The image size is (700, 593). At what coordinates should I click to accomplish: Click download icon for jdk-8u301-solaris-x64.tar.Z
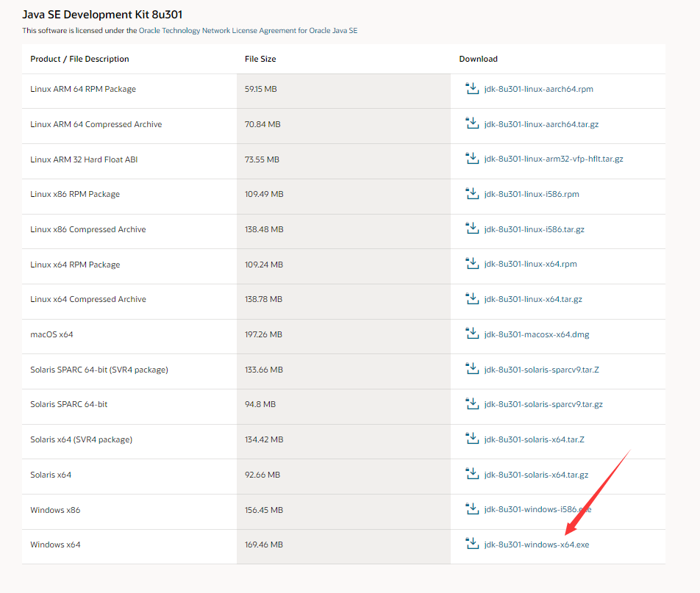point(472,439)
